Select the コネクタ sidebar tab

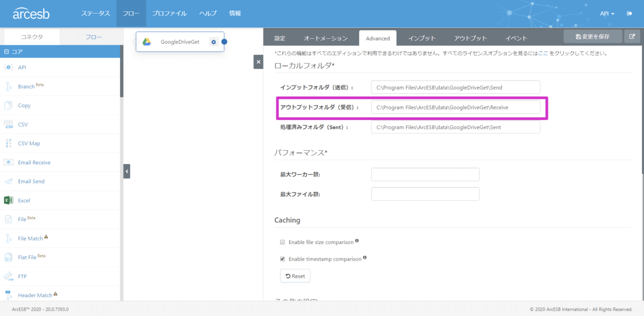[x=32, y=37]
